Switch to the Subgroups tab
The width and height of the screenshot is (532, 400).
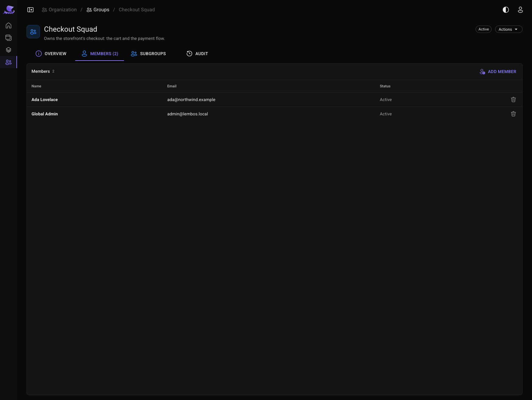point(148,54)
